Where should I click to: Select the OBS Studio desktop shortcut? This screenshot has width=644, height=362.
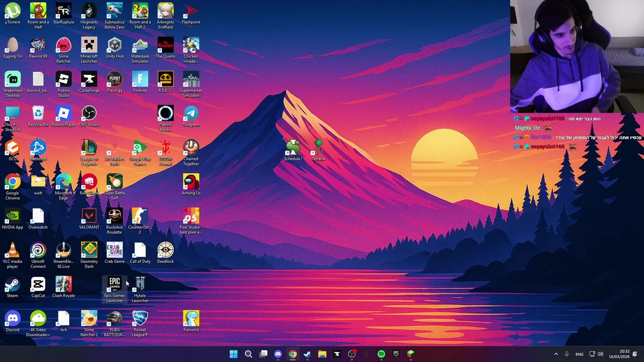[x=89, y=116]
